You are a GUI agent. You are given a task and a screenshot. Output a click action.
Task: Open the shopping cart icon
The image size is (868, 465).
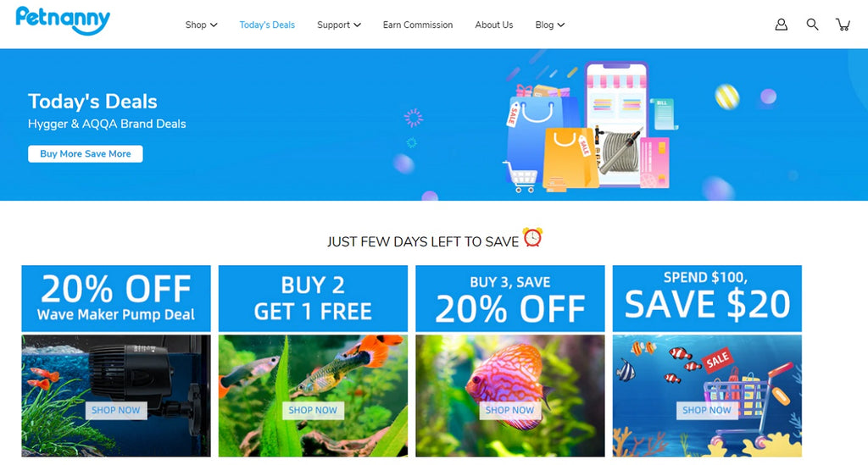[x=843, y=25]
